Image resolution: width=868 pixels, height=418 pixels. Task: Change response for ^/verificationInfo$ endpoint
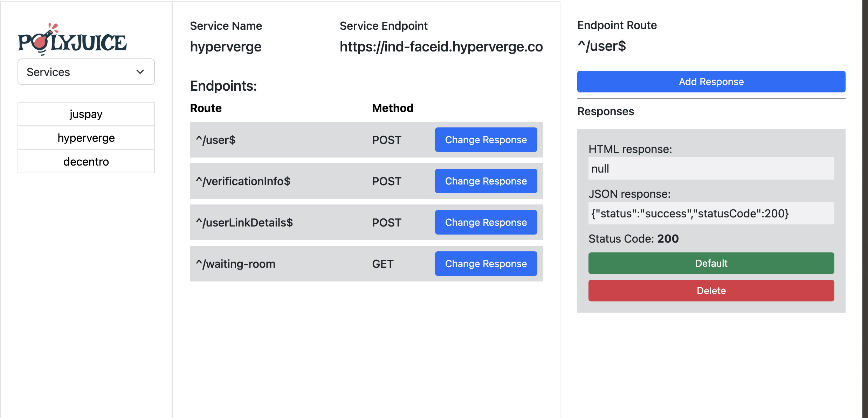click(486, 181)
